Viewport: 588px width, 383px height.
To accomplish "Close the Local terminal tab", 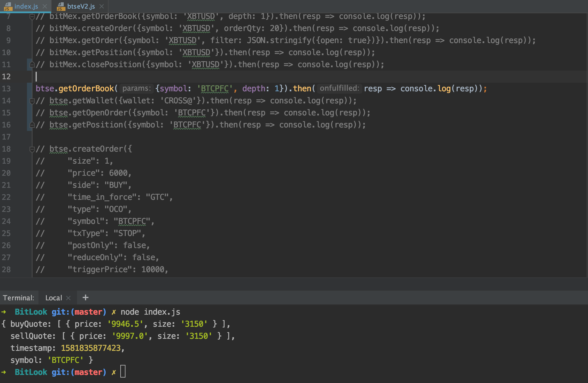I will click(x=68, y=298).
